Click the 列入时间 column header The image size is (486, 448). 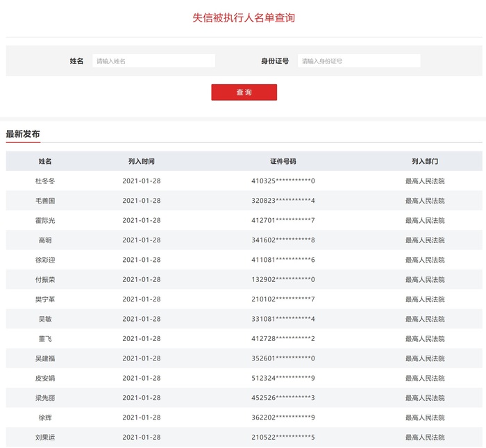[x=142, y=161]
